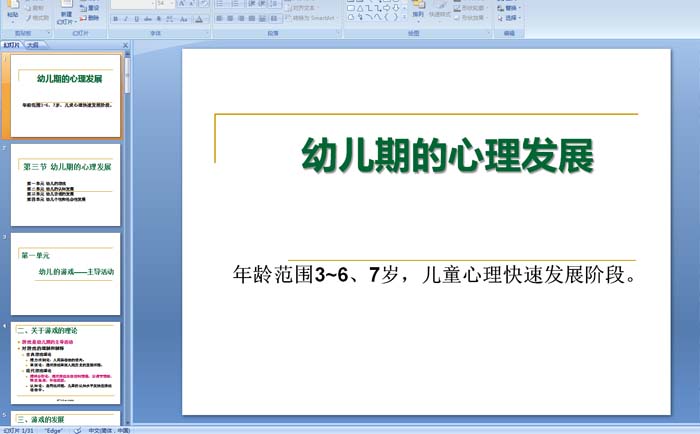Select slide 3 thumbnail 第一单元
This screenshot has width=700, height=434.
coord(66,274)
